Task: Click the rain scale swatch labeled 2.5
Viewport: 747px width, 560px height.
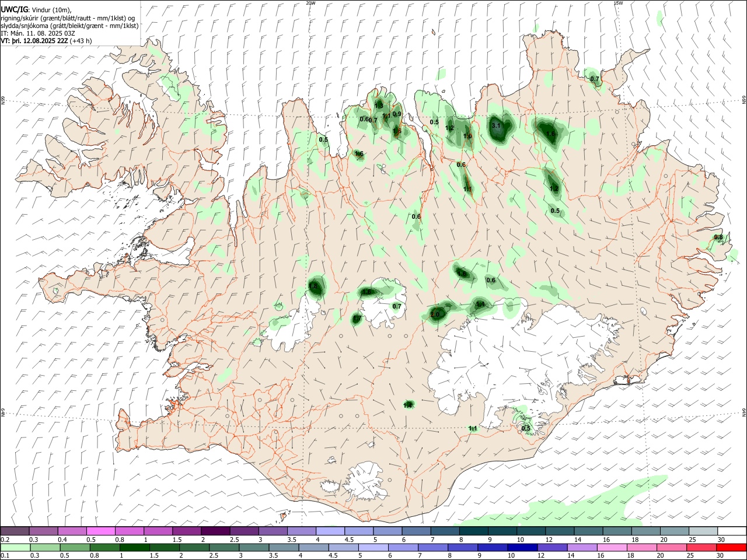Action: (225, 548)
